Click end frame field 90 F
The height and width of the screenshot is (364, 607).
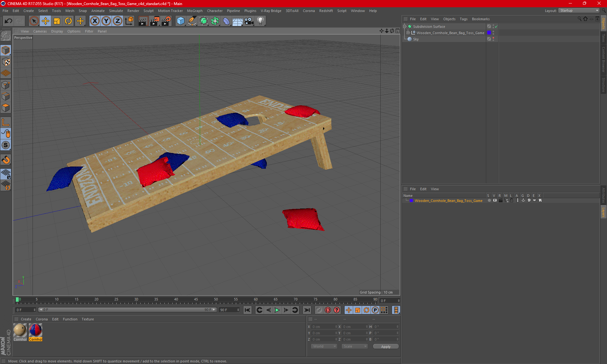click(x=229, y=310)
